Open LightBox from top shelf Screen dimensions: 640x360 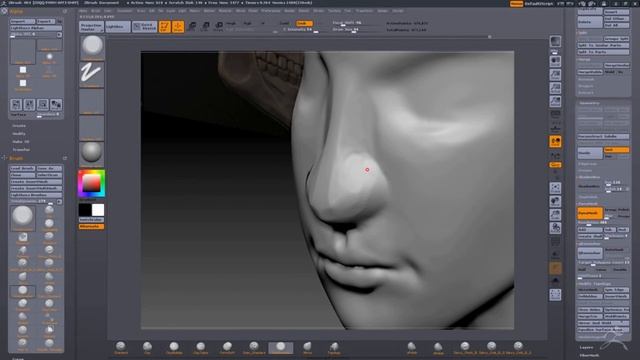point(118,27)
